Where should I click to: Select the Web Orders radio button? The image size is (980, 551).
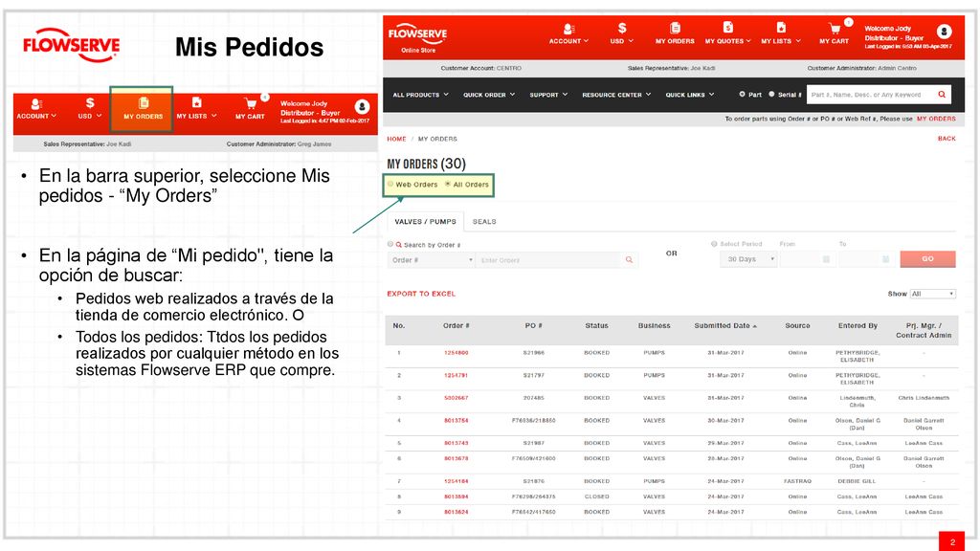pyautogui.click(x=390, y=185)
